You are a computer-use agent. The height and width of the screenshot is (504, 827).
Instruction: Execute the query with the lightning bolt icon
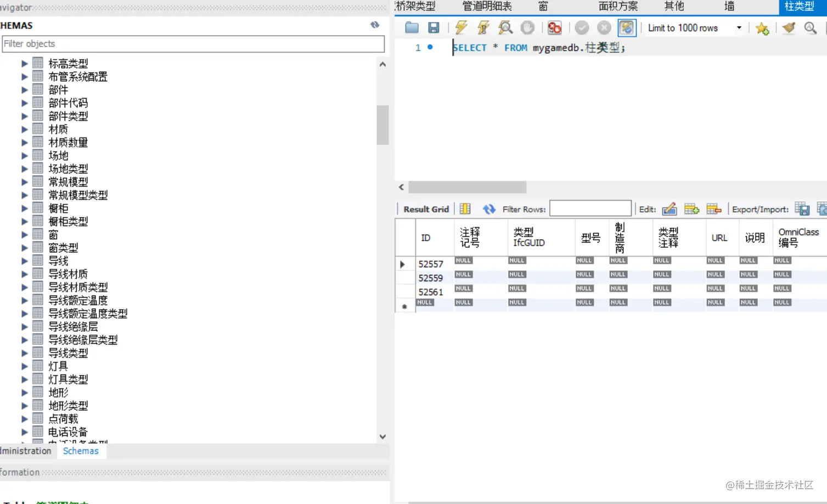click(x=461, y=28)
